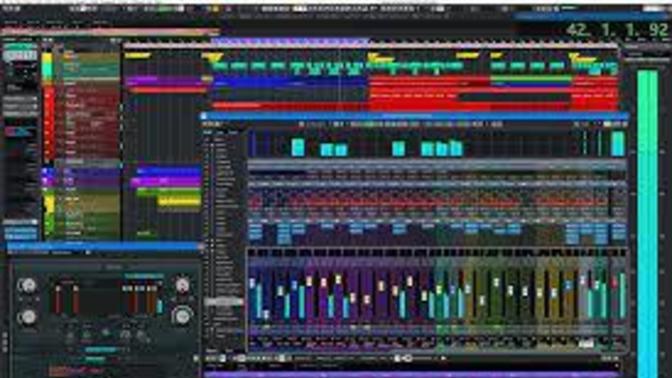Click the upper-right knob in the plugin window
The image size is (672, 378).
(x=182, y=285)
